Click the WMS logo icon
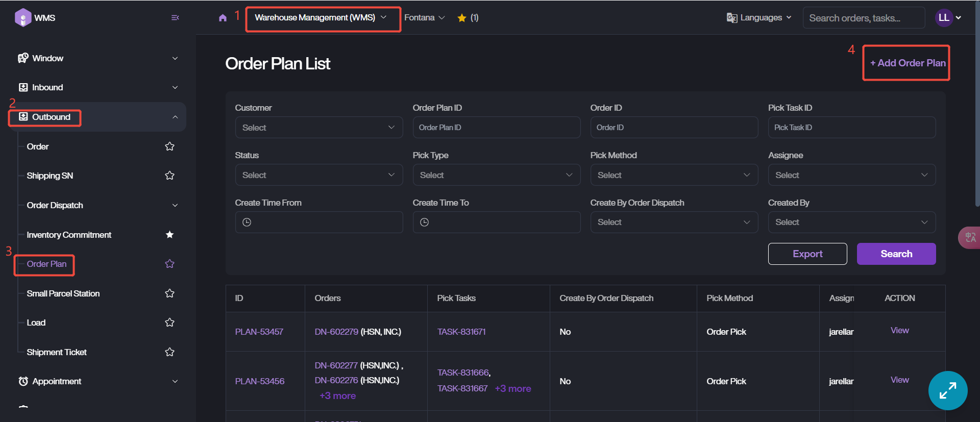Screen dimensions: 980x422 (x=23, y=17)
